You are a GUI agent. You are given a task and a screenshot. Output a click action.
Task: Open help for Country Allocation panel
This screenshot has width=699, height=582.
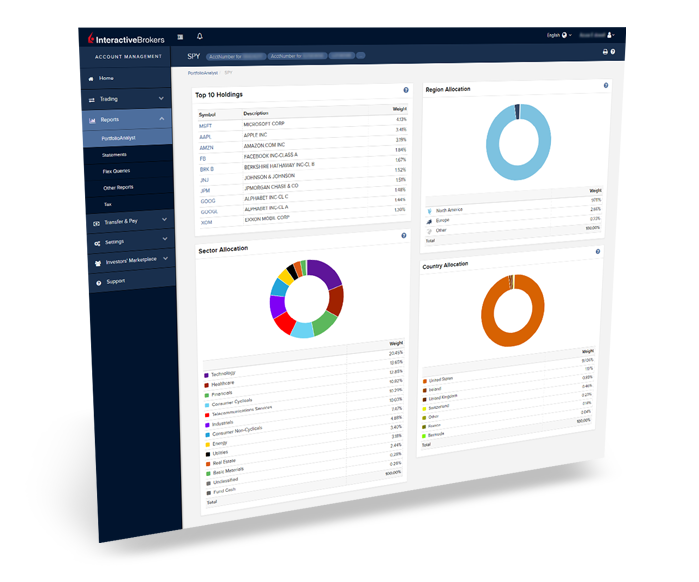[x=598, y=252]
